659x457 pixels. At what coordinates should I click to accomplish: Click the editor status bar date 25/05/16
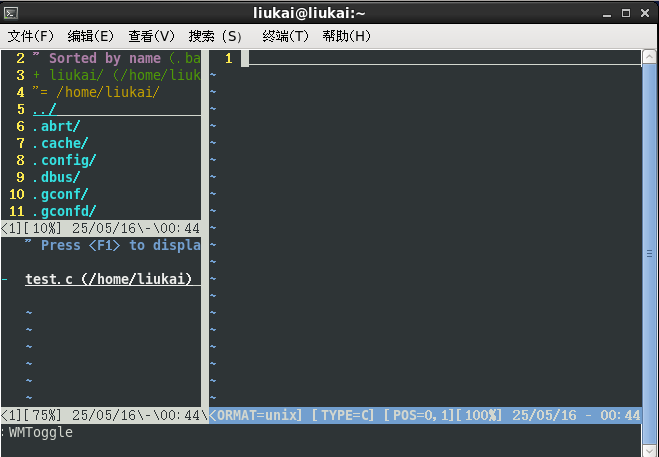click(544, 415)
